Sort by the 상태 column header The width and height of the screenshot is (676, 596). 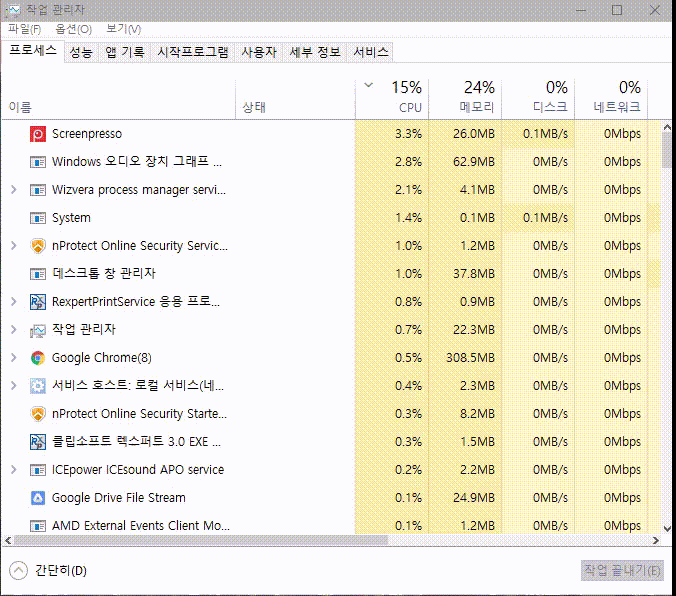coord(295,98)
